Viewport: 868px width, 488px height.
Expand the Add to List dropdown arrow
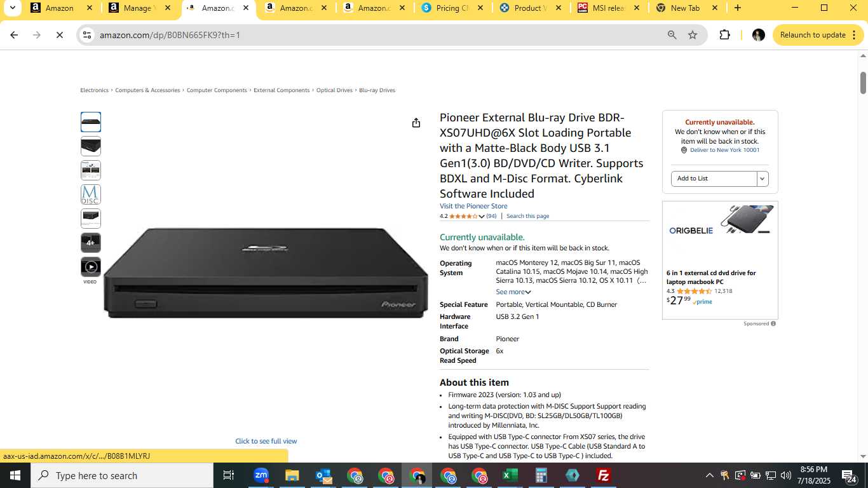tap(762, 179)
